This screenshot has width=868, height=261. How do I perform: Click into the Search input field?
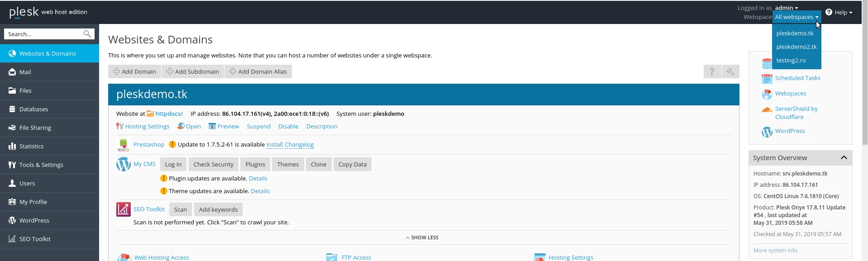(43, 34)
